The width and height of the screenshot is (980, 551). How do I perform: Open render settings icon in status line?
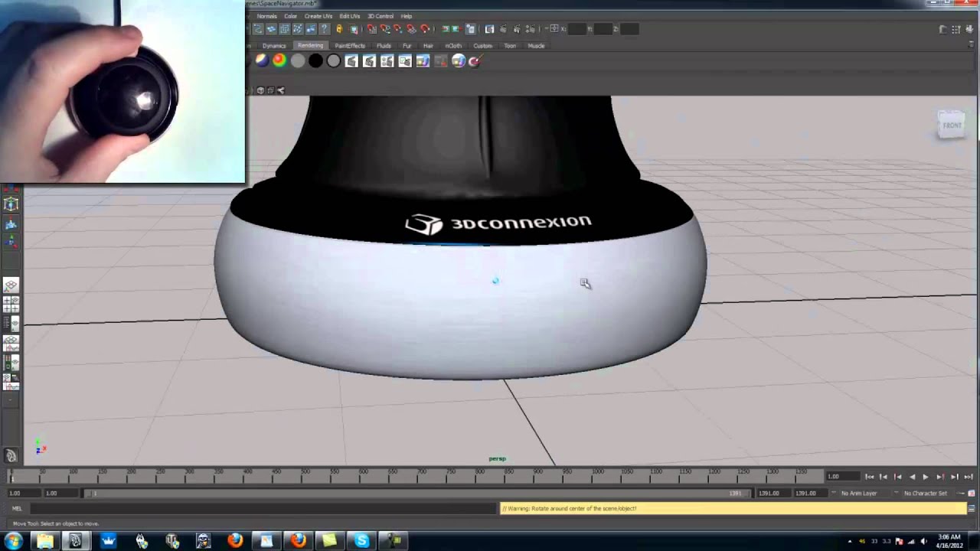pyautogui.click(x=531, y=29)
